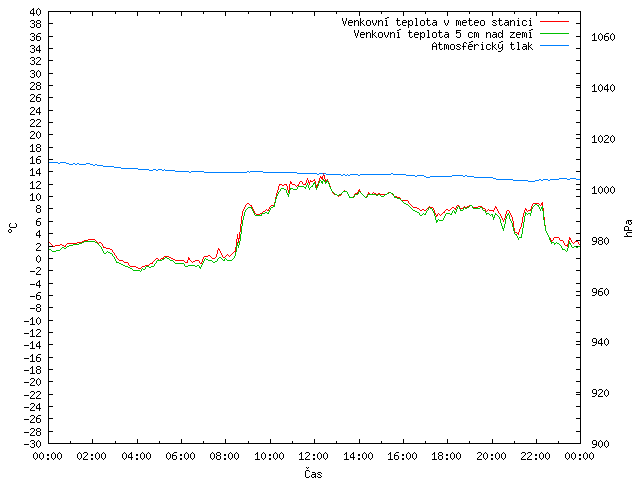Click the left axis value '−10'
640x480 pixels.
pos(33,321)
